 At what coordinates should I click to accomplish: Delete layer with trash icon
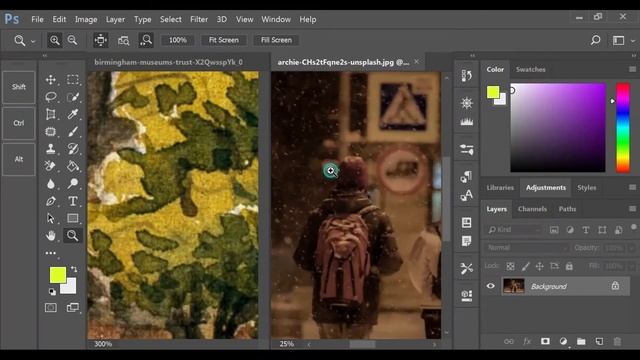pos(617,341)
